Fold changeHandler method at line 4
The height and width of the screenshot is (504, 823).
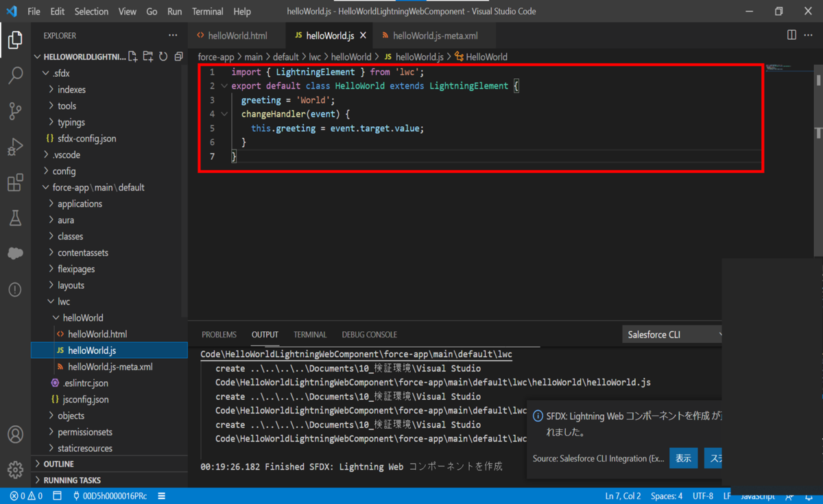tap(224, 115)
